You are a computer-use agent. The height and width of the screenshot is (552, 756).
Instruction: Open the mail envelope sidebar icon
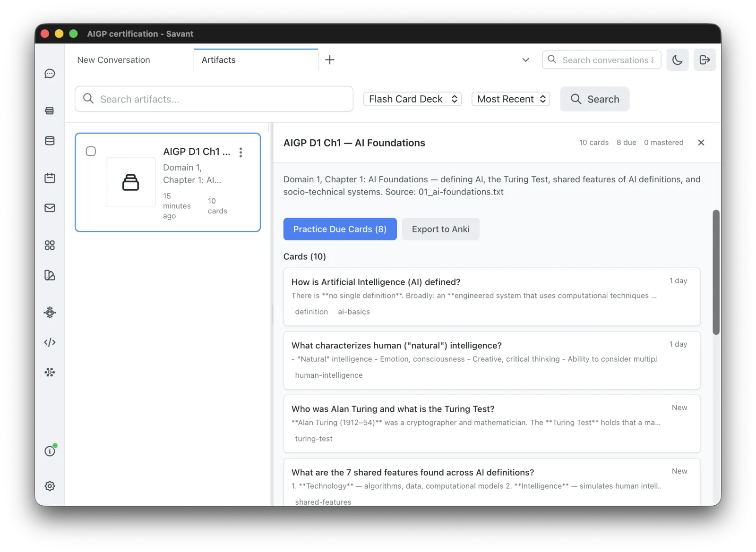(x=50, y=208)
